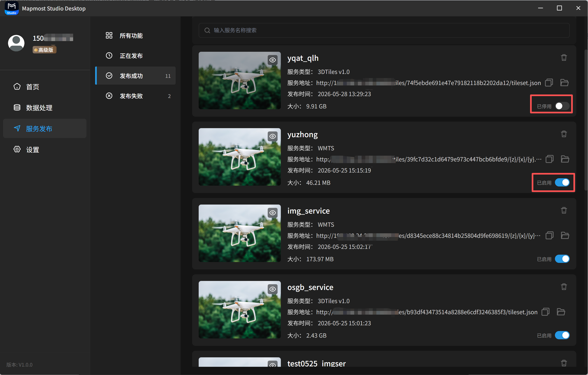Preview yqat_qlh with the eye icon
Image resolution: width=588 pixels, height=375 pixels.
coord(272,60)
